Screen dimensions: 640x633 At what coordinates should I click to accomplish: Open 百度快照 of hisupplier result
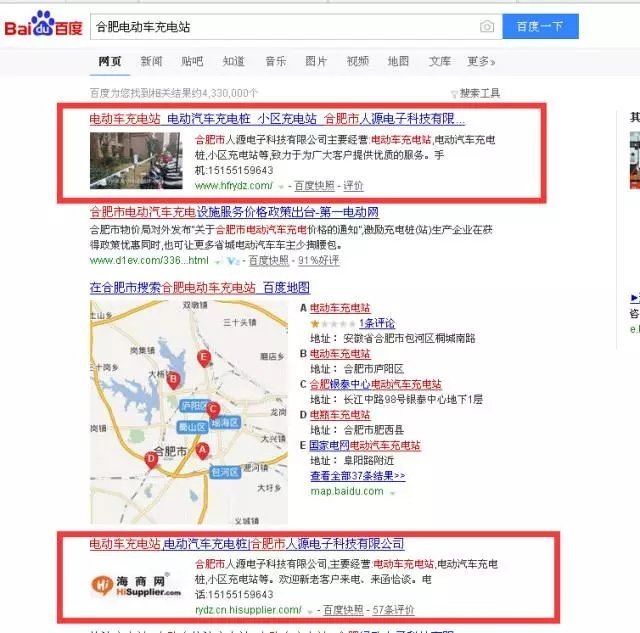click(343, 610)
